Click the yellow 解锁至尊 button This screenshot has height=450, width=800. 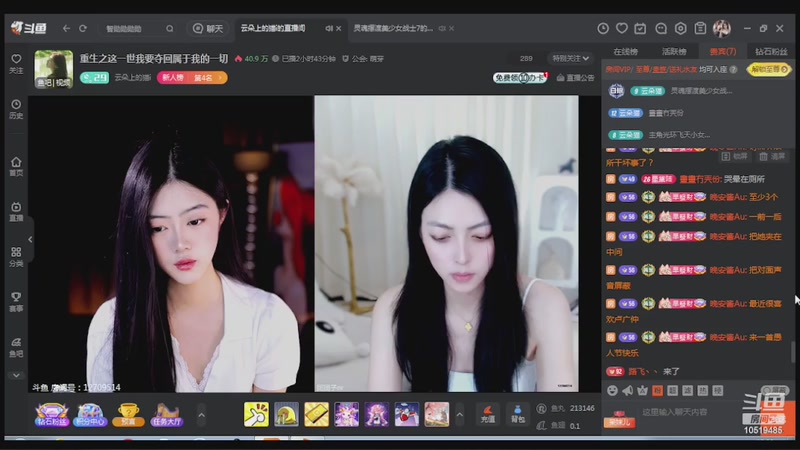pyautogui.click(x=769, y=69)
